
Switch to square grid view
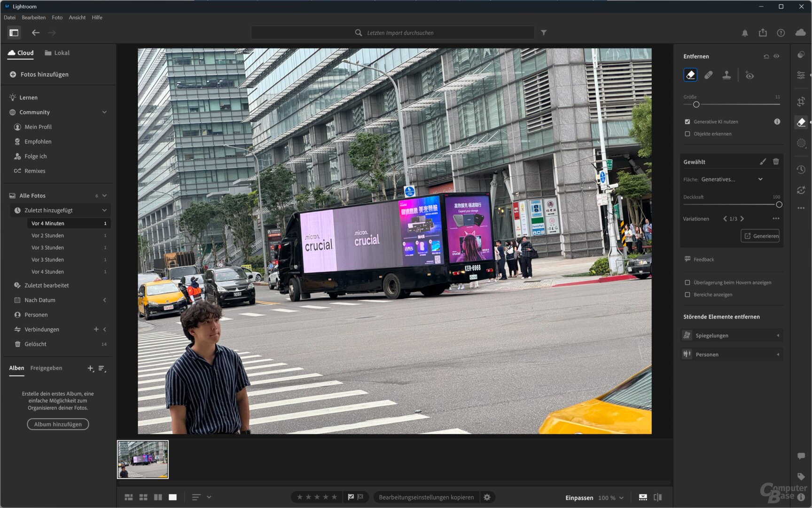click(x=143, y=497)
